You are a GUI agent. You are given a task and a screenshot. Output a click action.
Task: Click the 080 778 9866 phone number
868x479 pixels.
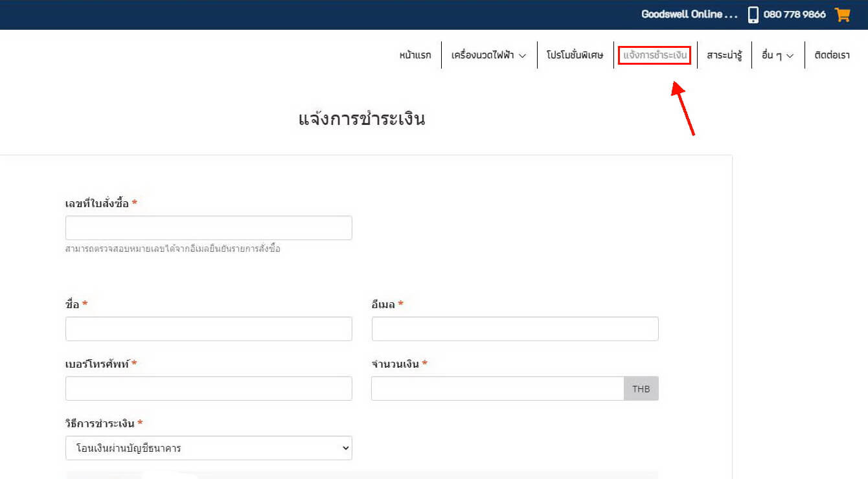point(794,14)
